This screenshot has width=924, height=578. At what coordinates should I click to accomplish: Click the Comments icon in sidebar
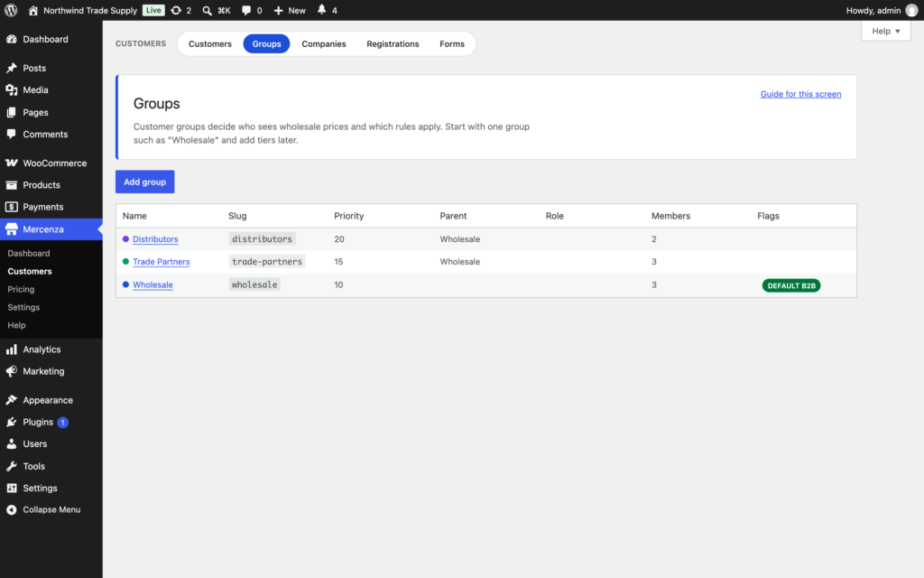[11, 134]
